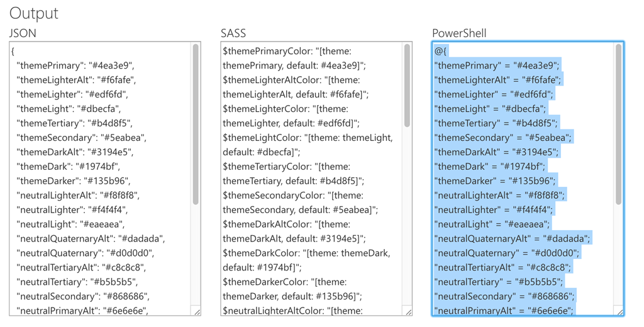
Task: Click the JSON line "neutralLight": "#eaeaea"
Action: [x=70, y=224]
